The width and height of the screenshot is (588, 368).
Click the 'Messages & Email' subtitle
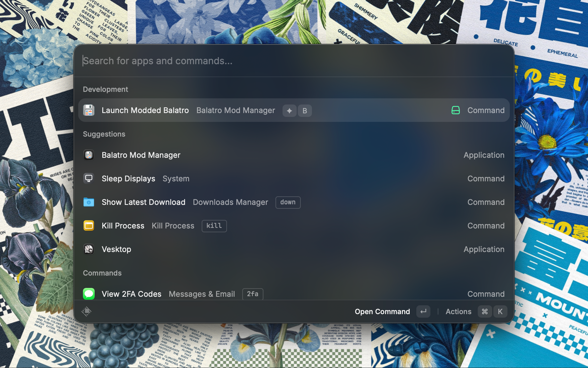coord(202,294)
